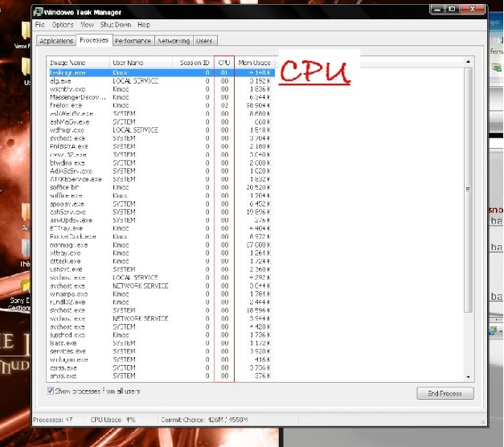
Task: Select the RocketDock.exe process
Action: 161,236
